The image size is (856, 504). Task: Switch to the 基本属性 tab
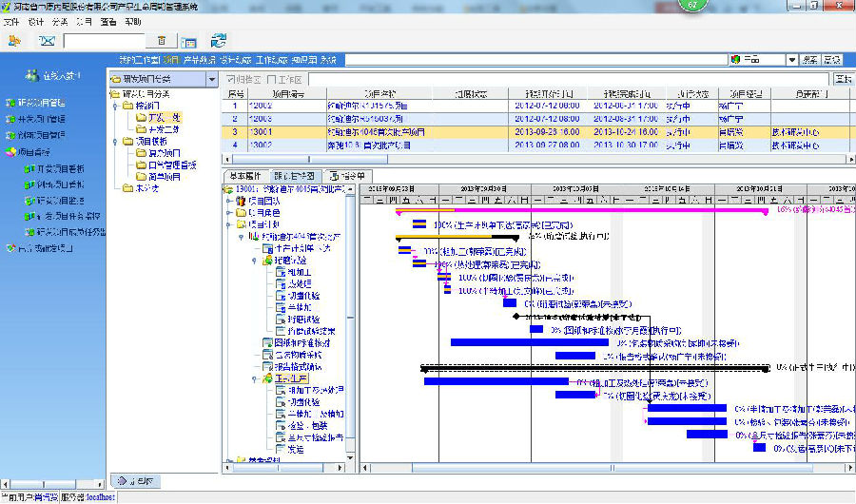pos(245,176)
